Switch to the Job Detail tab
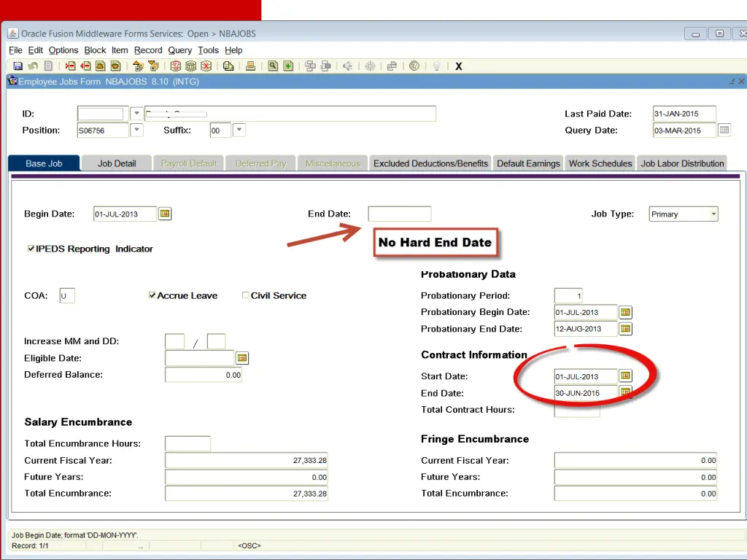This screenshot has width=747, height=560. pos(117,163)
